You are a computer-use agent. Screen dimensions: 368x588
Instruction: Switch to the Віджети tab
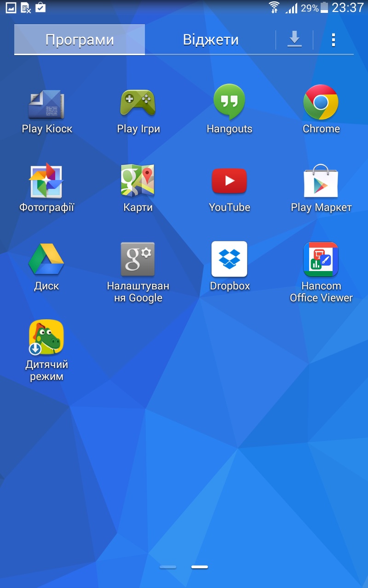[x=211, y=40]
